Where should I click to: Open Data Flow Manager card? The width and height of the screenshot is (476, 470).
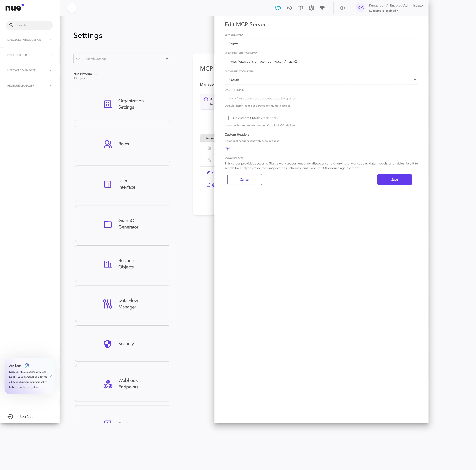click(122, 303)
